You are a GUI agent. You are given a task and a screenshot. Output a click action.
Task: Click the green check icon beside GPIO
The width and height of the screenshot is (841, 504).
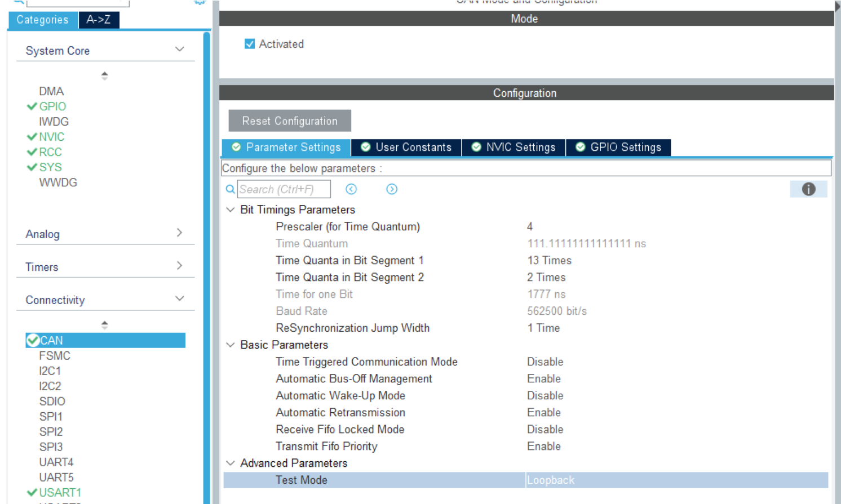tap(32, 106)
